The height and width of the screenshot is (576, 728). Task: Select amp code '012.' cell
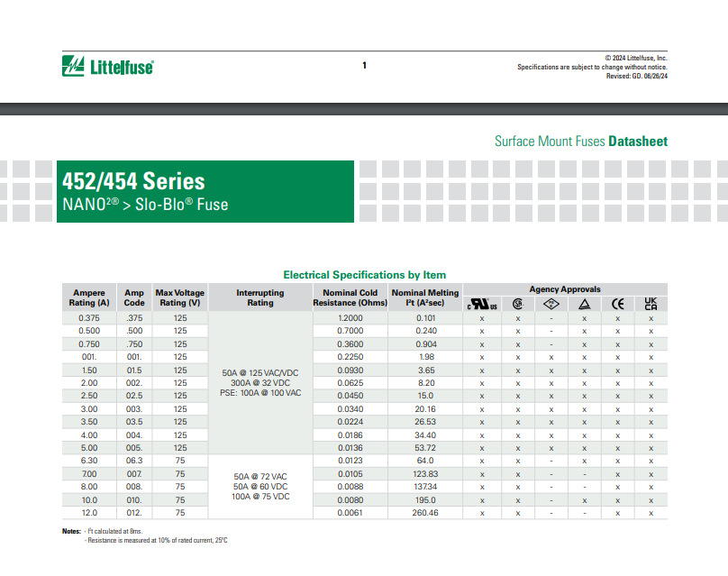click(x=134, y=513)
